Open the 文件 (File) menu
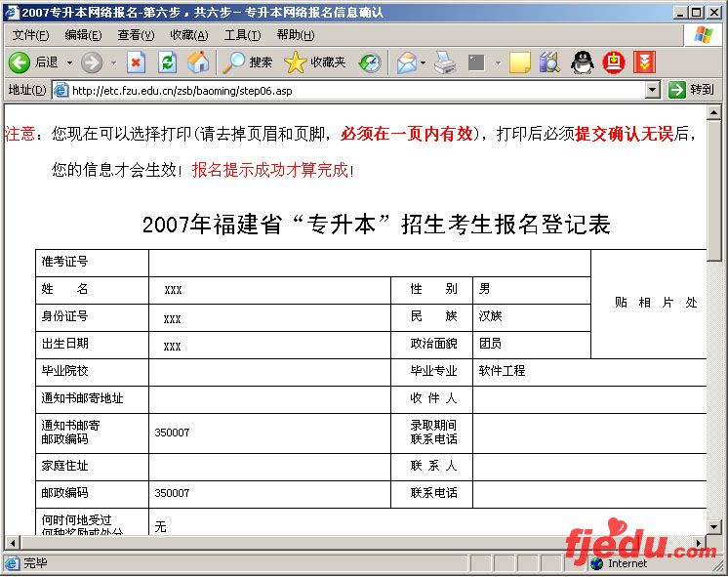The width and height of the screenshot is (728, 577). [x=30, y=35]
